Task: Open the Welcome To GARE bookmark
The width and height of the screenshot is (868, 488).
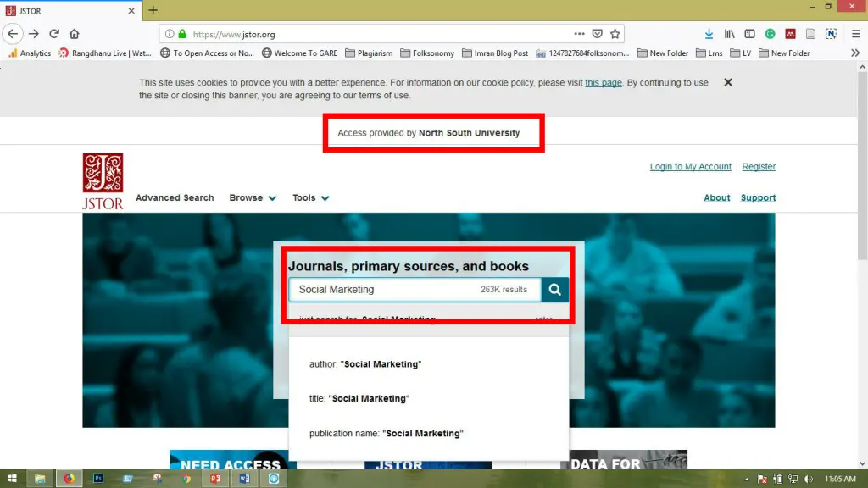Action: point(299,53)
